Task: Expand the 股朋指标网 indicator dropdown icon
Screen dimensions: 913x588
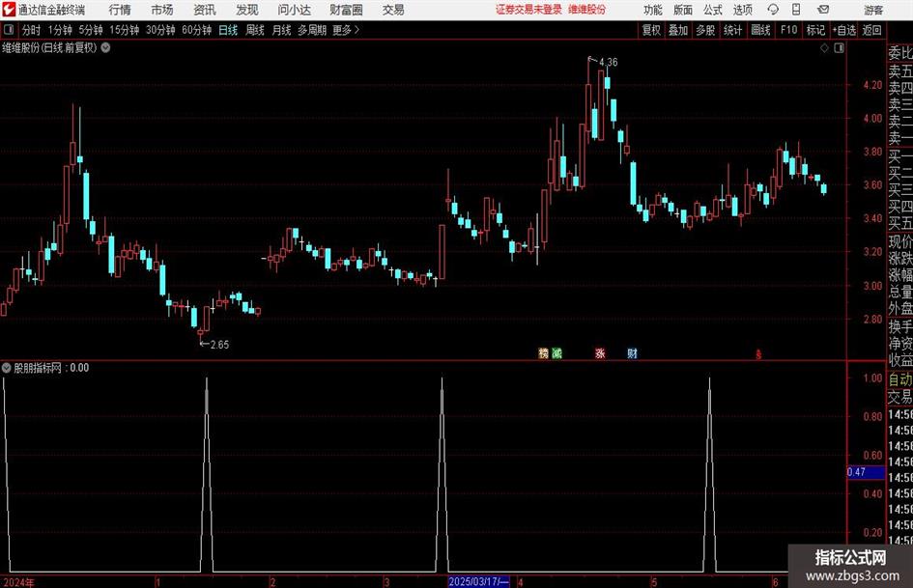Action: (7, 367)
